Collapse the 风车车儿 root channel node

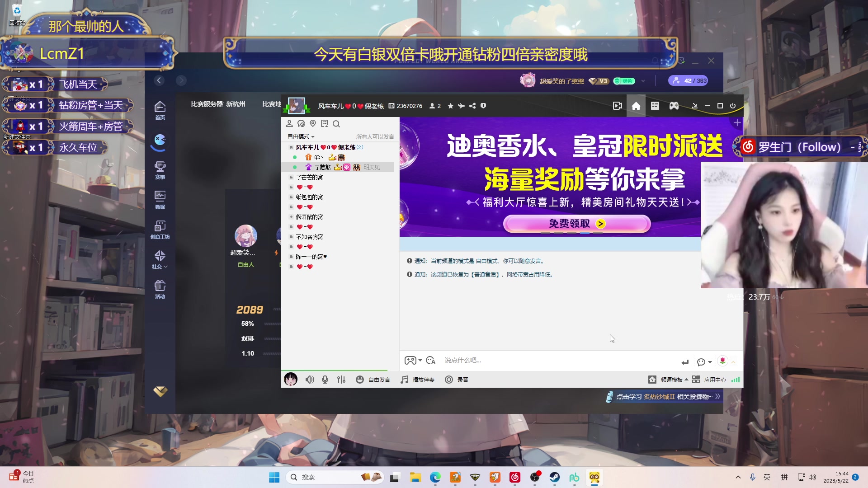tap(291, 147)
